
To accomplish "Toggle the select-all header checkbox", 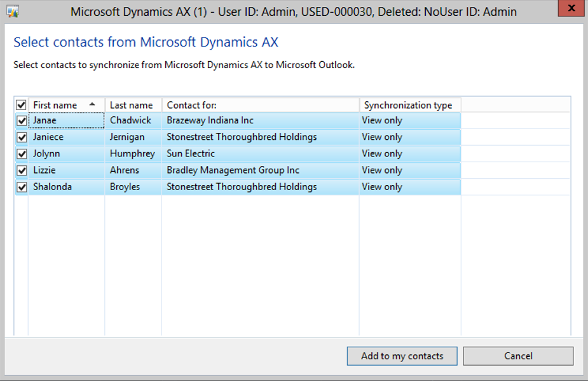I will pyautogui.click(x=21, y=105).
